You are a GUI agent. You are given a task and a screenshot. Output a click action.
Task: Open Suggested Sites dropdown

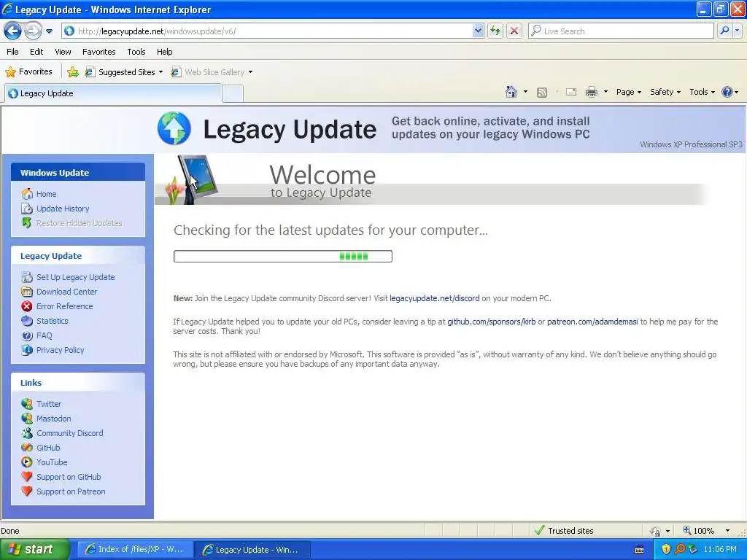coord(124,72)
